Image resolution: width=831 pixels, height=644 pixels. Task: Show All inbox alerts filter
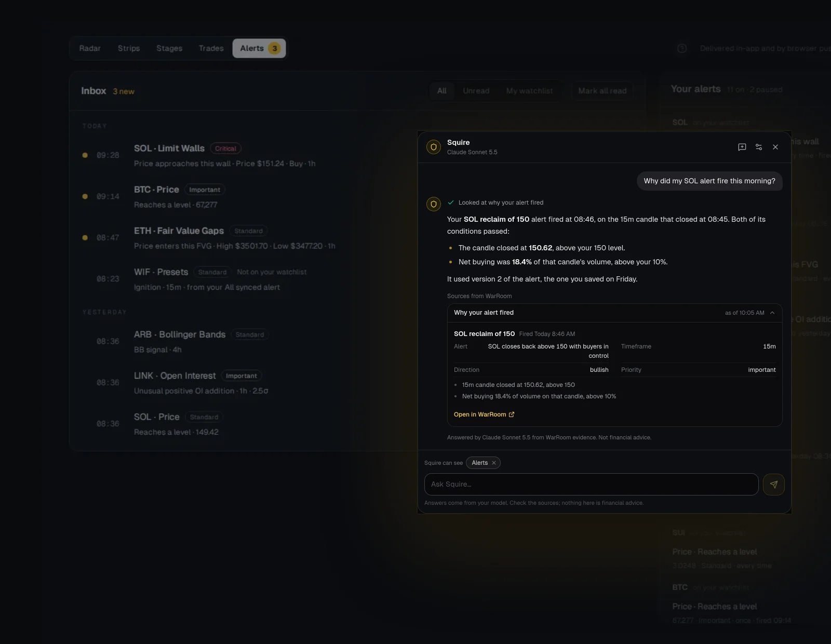442,91
